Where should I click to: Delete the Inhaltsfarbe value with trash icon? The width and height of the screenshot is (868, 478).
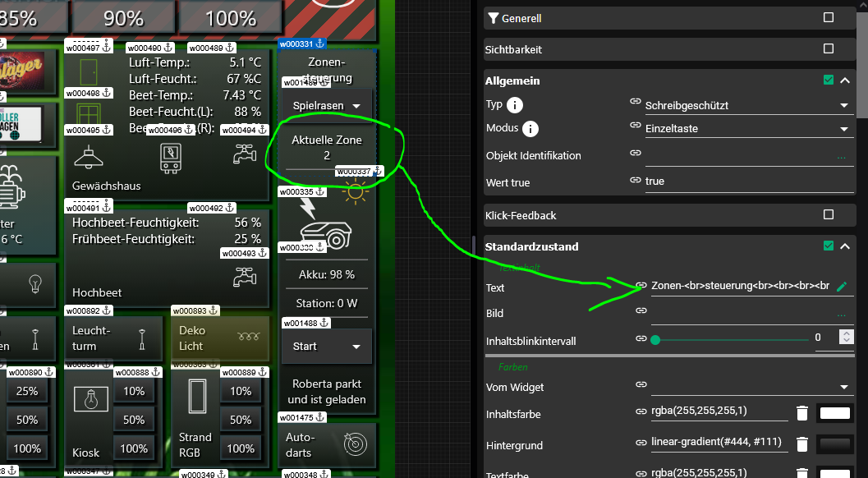pos(802,413)
